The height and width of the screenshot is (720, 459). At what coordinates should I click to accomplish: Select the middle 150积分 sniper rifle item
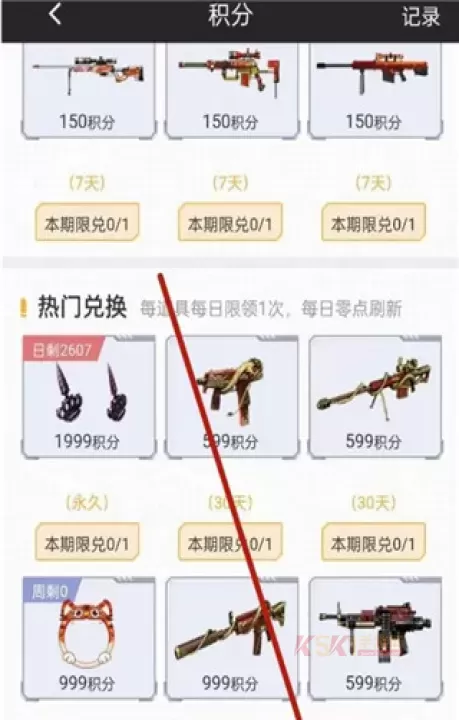(232, 90)
